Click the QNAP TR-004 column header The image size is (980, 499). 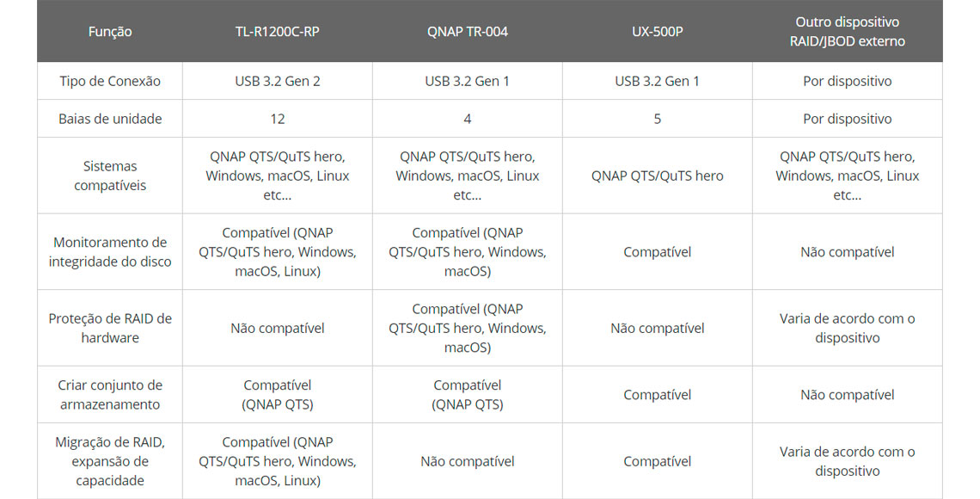[467, 31]
